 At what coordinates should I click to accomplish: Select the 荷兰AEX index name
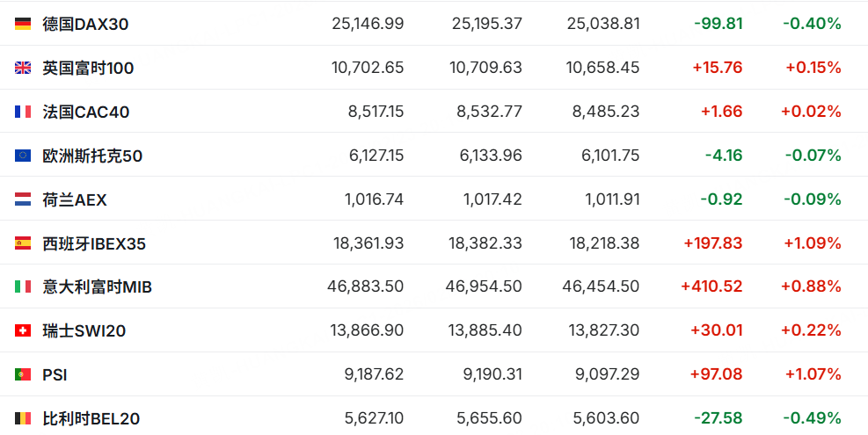(75, 199)
